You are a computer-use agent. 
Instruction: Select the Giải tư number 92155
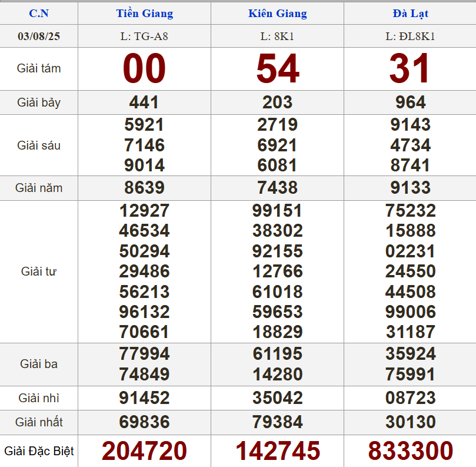click(277, 251)
